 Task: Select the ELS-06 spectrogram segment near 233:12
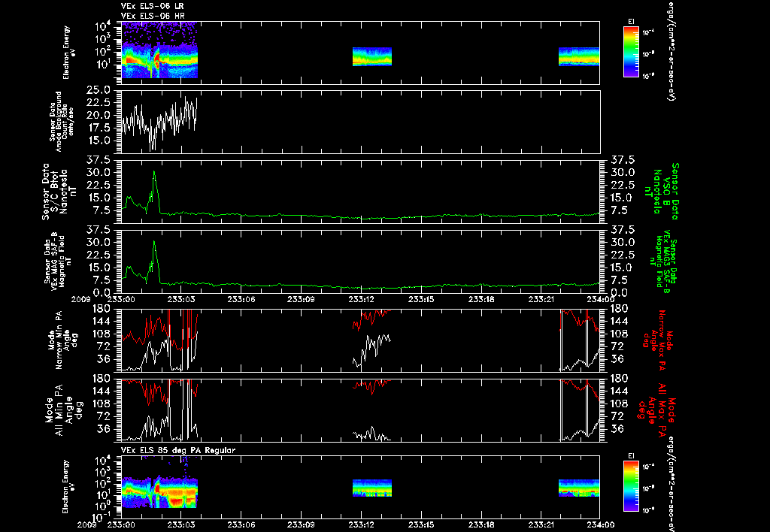pos(372,56)
